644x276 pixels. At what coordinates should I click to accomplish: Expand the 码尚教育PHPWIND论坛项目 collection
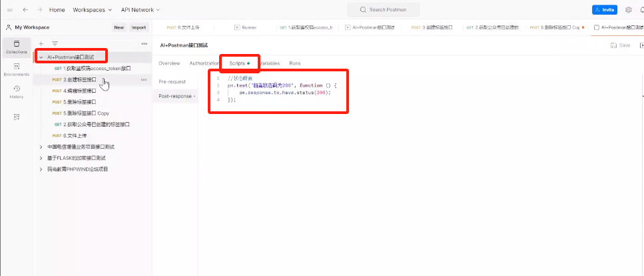(x=41, y=169)
